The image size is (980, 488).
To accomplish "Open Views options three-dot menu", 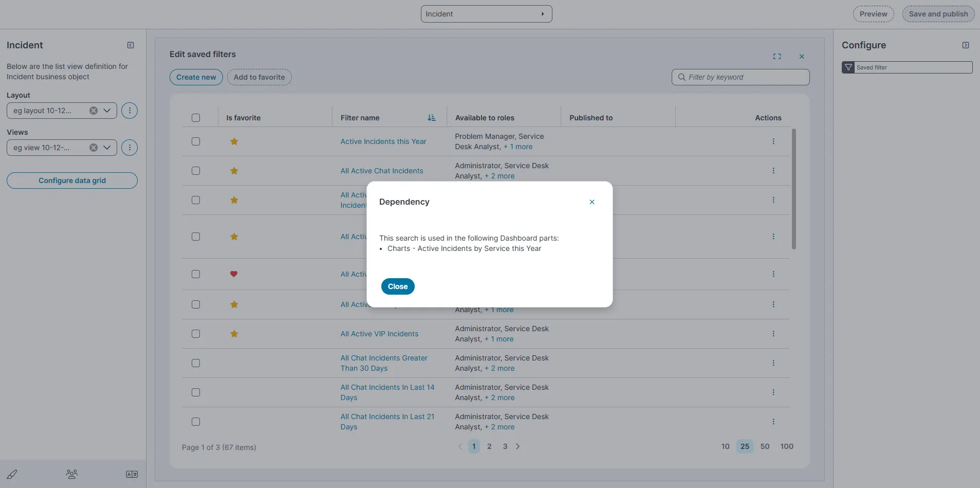I will coord(130,148).
